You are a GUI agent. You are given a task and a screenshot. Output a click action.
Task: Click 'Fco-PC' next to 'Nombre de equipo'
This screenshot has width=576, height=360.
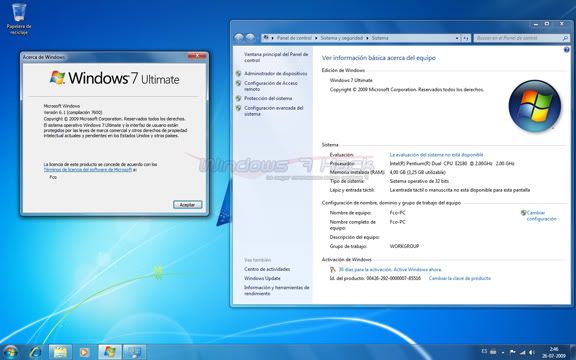click(x=397, y=213)
